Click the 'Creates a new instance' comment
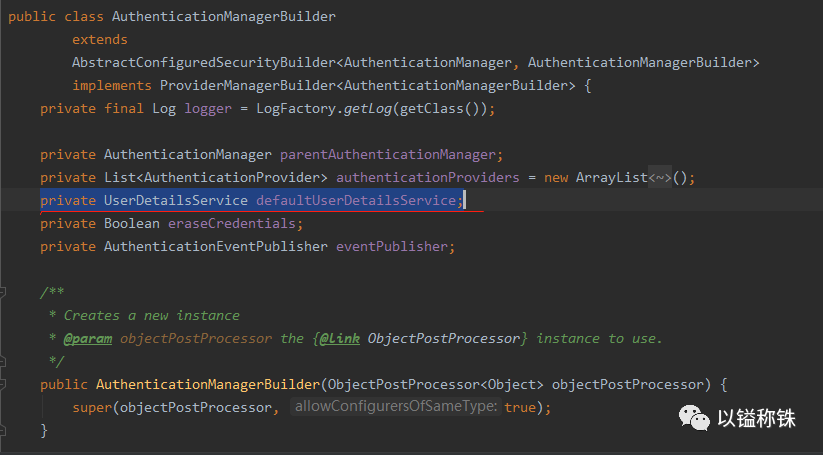Screen dimensions: 823x455 tap(152, 315)
